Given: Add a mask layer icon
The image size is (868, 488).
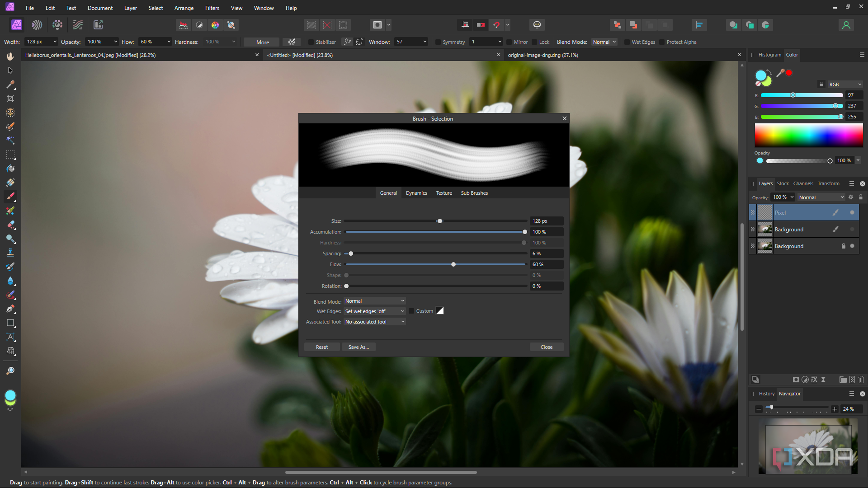Looking at the screenshot, I should coord(796,380).
